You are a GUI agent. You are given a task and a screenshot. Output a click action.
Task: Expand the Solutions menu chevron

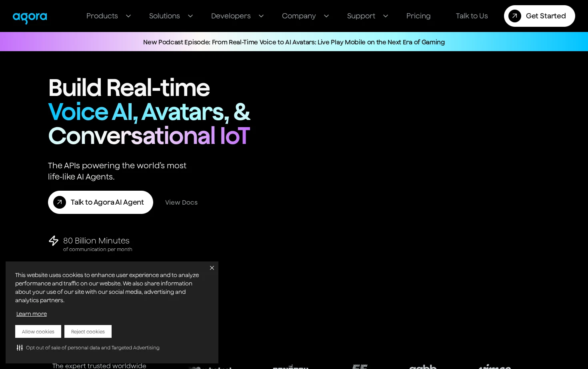(x=190, y=16)
